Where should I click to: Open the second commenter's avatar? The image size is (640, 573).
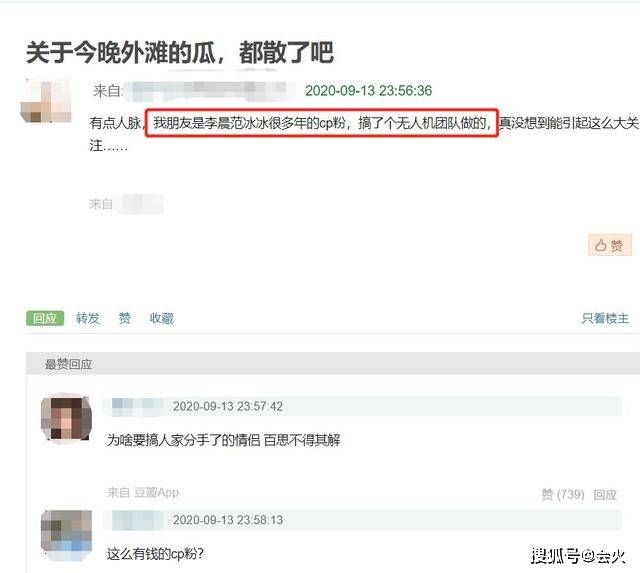point(66,535)
